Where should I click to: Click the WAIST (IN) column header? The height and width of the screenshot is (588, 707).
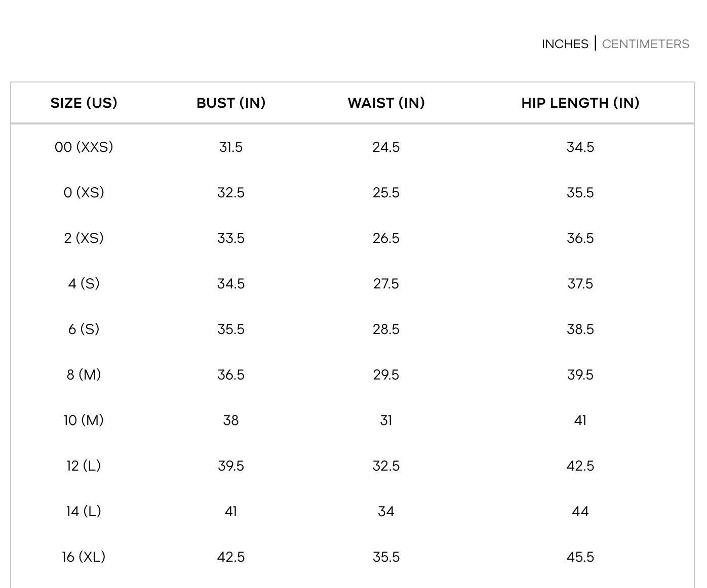coord(386,103)
